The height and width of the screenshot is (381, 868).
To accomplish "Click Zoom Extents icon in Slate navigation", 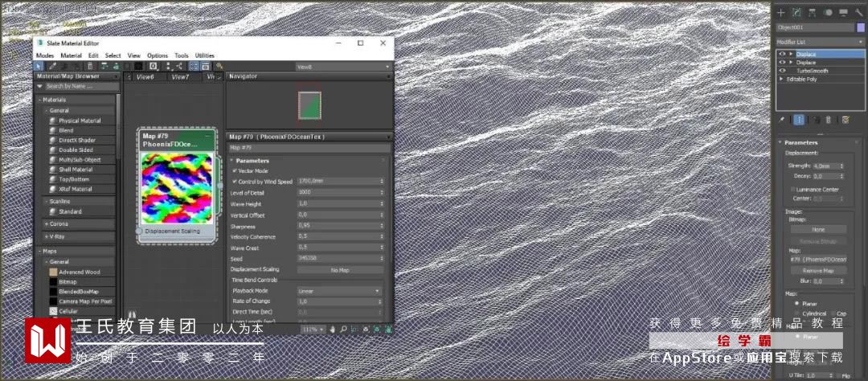I will (x=366, y=329).
